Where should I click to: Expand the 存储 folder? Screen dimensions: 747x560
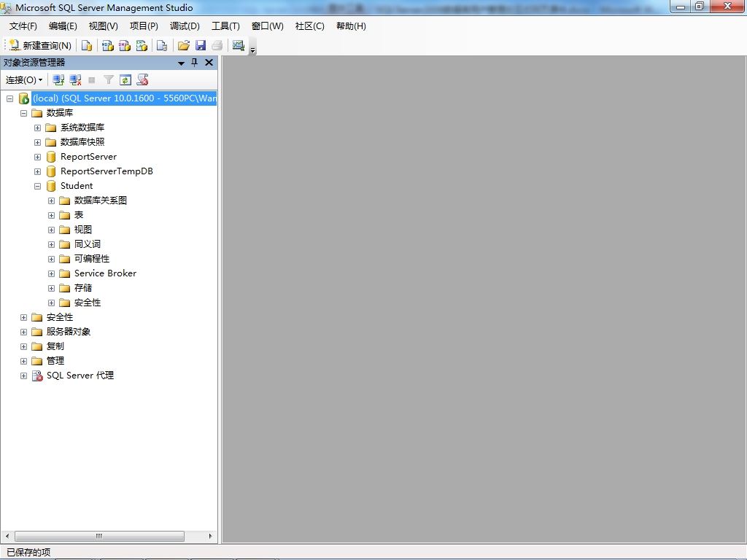point(51,289)
